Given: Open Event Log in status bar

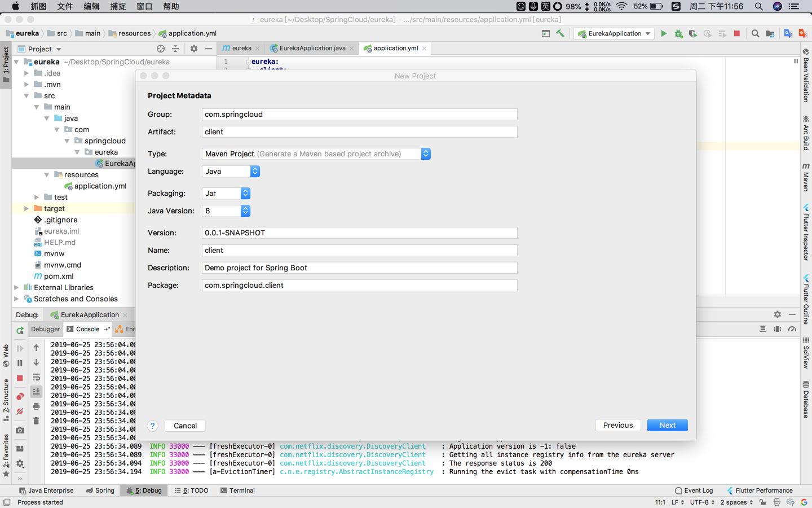Looking at the screenshot, I should tap(694, 491).
